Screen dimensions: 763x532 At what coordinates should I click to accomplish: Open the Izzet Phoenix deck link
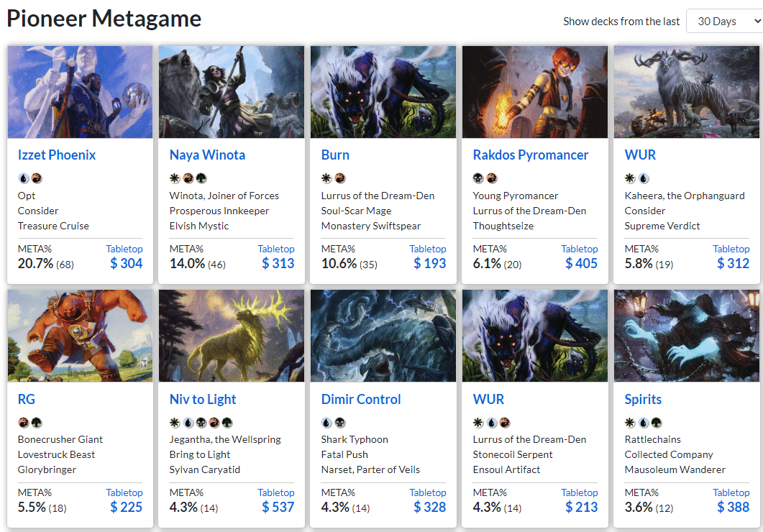(x=57, y=155)
